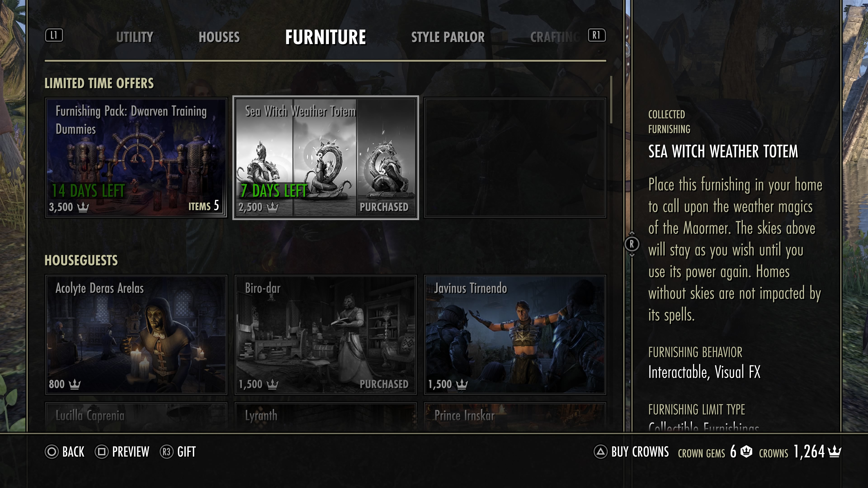Click the Crowns balance crown icon
Image resolution: width=868 pixels, height=488 pixels.
pos(834,451)
